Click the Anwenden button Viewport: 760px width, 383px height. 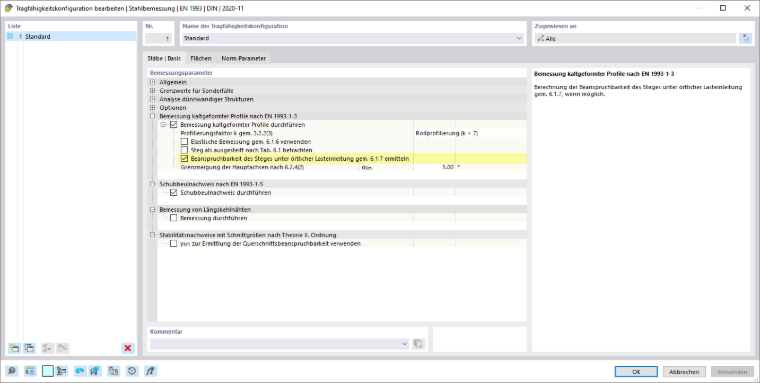(732, 372)
